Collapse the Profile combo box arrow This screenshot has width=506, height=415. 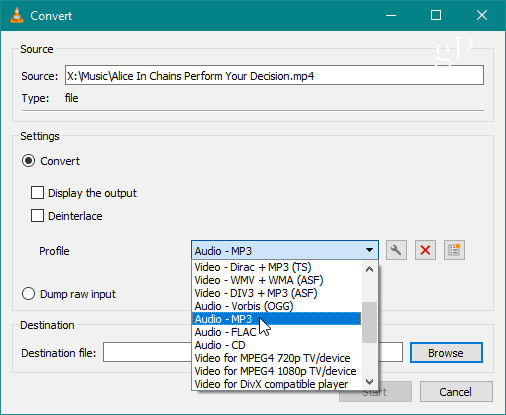pos(369,250)
